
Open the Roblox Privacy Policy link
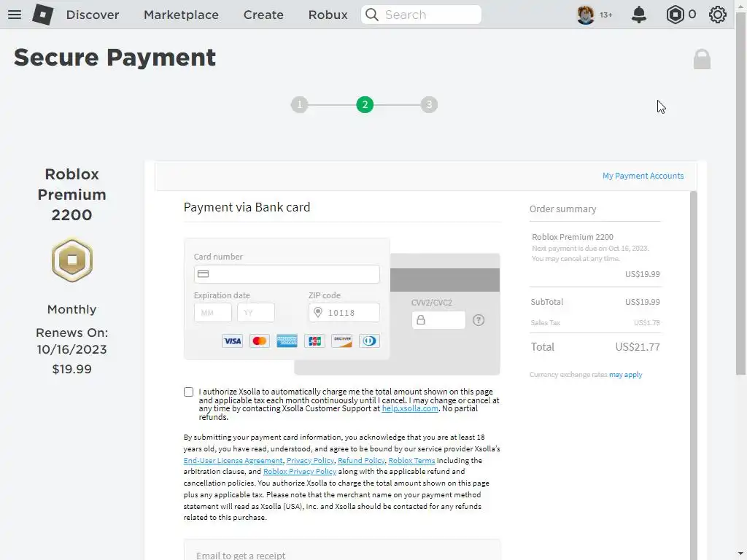point(300,472)
